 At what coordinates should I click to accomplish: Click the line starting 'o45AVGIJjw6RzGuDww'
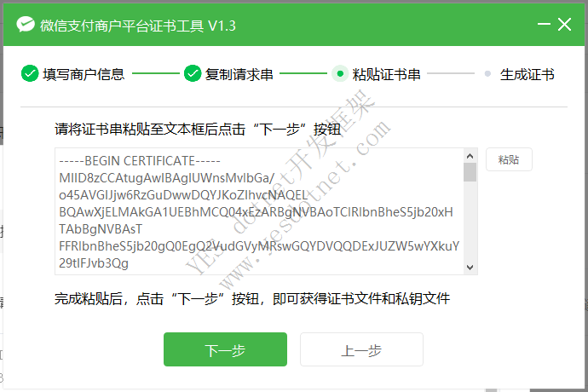[x=183, y=195]
